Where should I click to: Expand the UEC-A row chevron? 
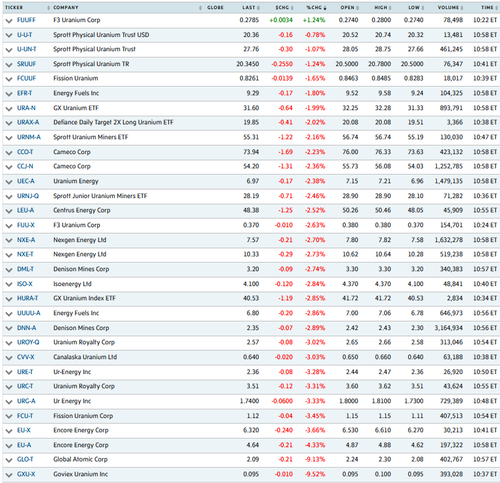(9, 182)
